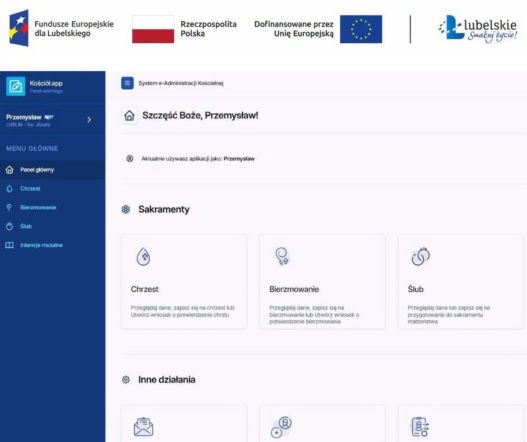Click the user info icon by Aktualnie używasz
The image size is (527, 442).
[129, 159]
